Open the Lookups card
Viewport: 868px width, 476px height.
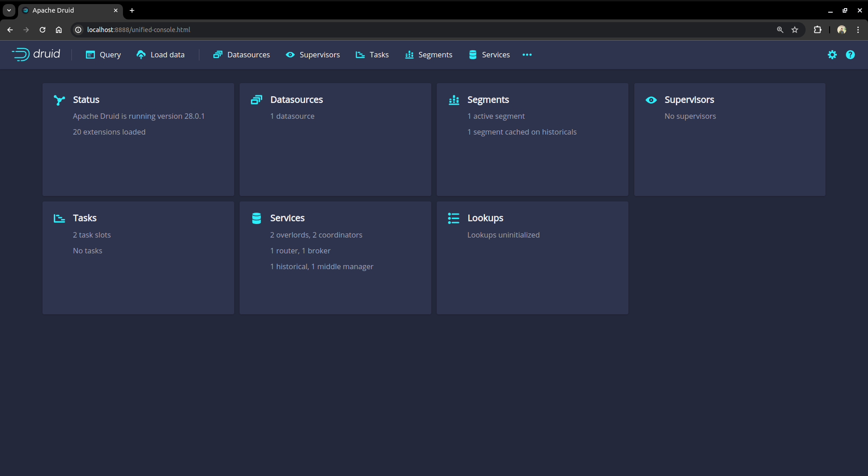coord(532,257)
